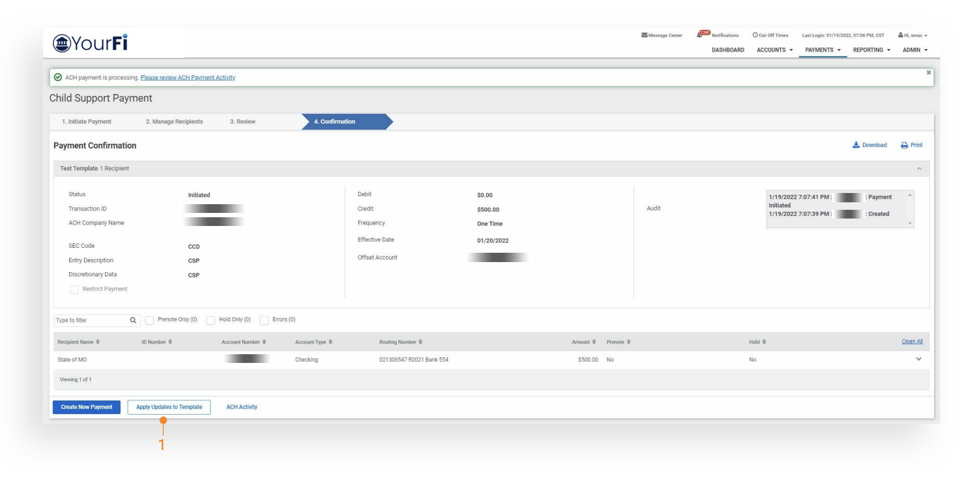
Task: Open the Message Center envelope icon
Action: click(x=644, y=35)
